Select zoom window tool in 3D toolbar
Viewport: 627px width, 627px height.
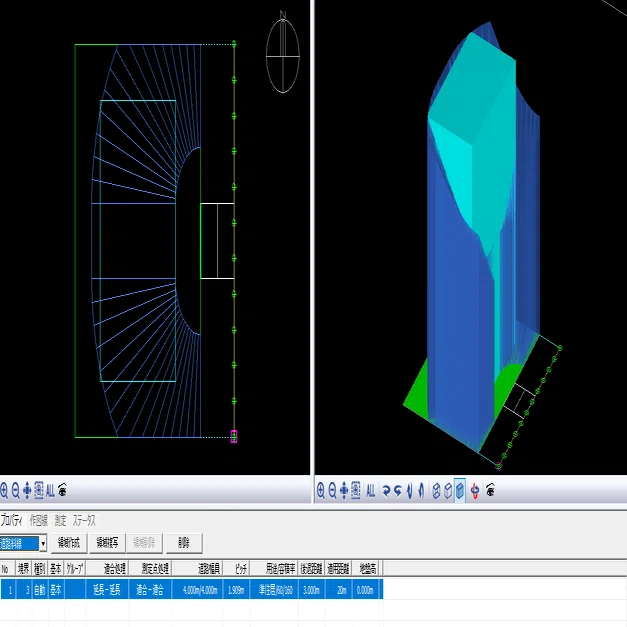pos(355,490)
